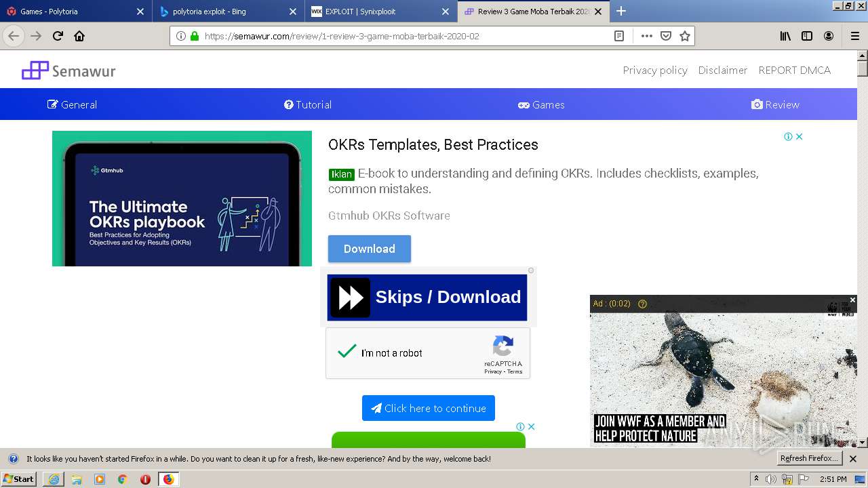Open volume control in system tray
This screenshot has width=868, height=488.
(771, 479)
